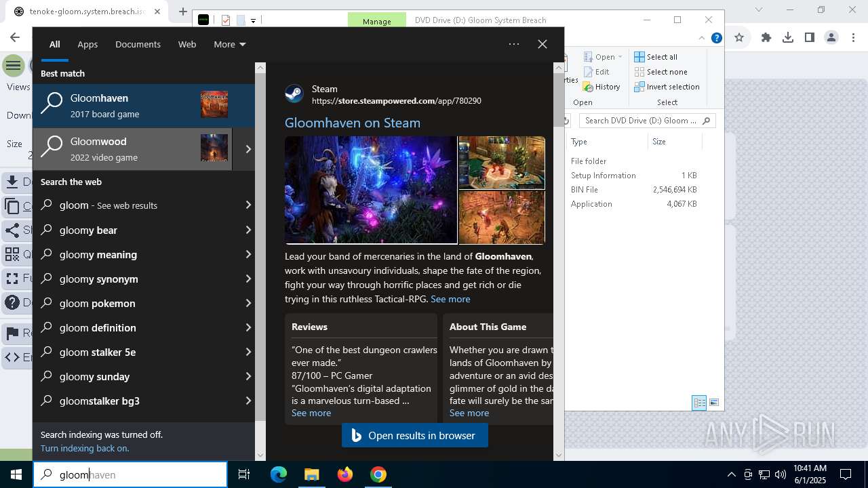The width and height of the screenshot is (868, 488).
Task: Expand 'gloomy bear' suggestion chevron
Action: [248, 230]
